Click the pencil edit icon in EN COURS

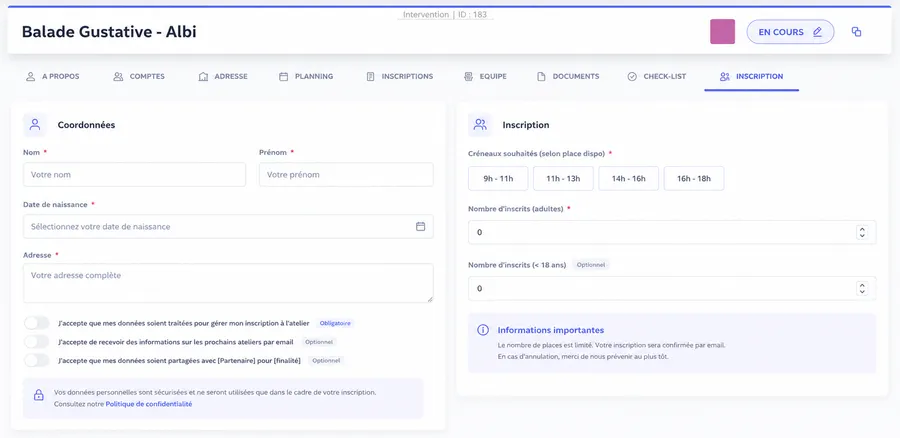(x=817, y=32)
